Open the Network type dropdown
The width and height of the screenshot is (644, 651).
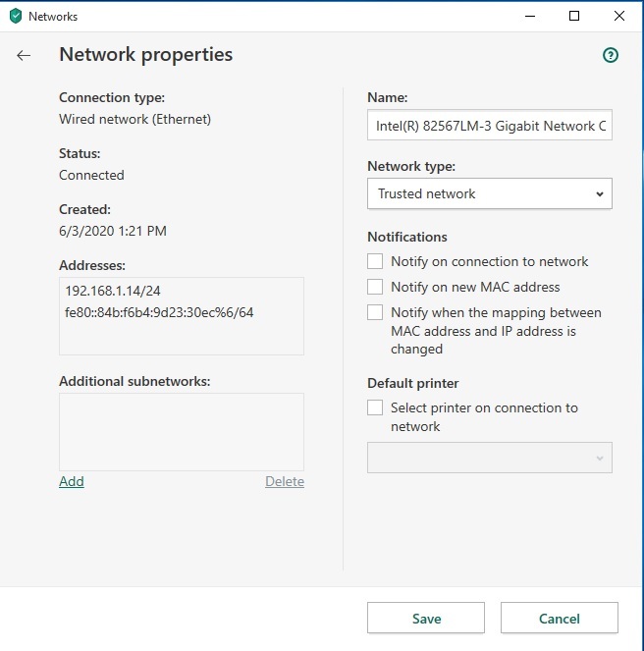[490, 193]
